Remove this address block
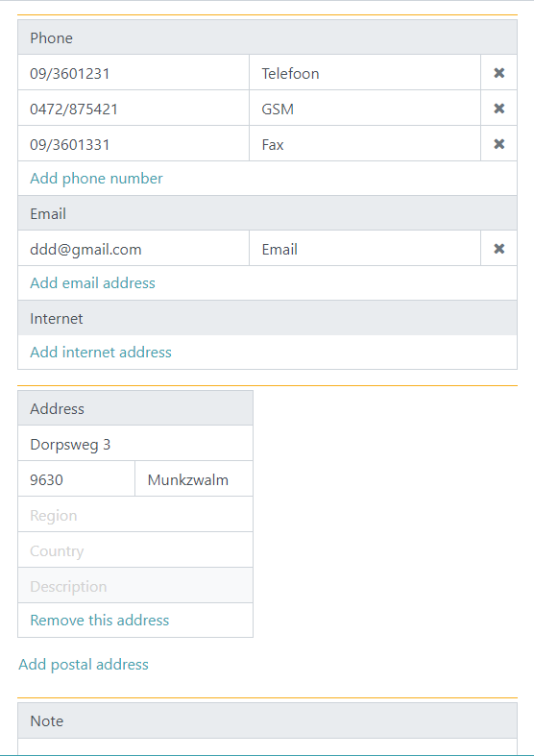This screenshot has height=756, width=534. (100, 620)
